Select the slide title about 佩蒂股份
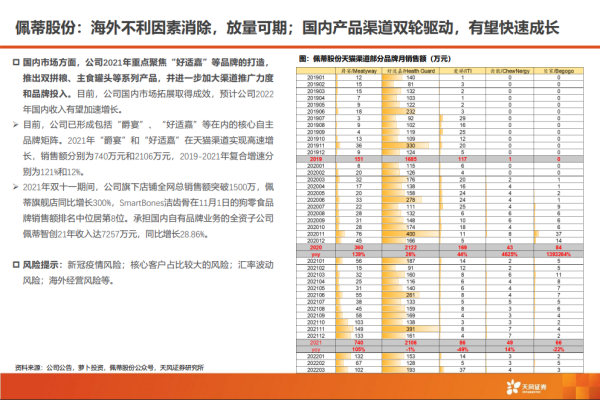The image size is (600, 400). click(287, 28)
